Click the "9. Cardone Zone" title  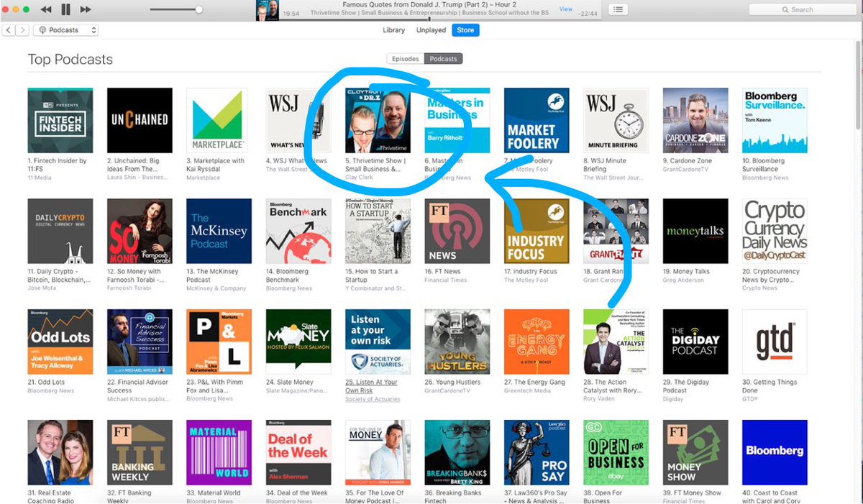click(688, 161)
